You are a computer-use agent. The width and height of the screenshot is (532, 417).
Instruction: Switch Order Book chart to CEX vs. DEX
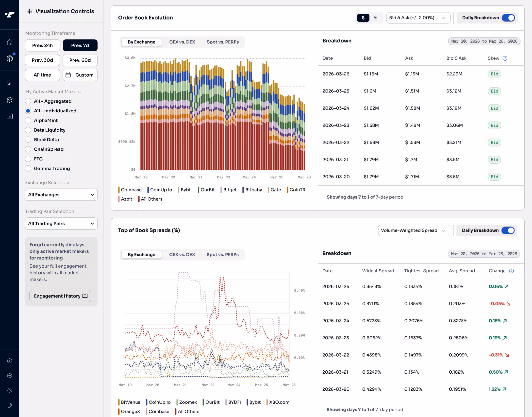pos(182,42)
